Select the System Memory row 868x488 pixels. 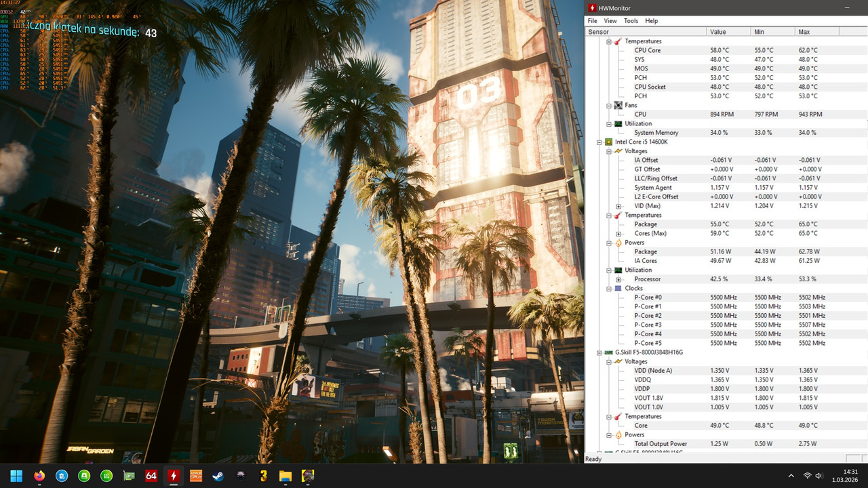725,133
